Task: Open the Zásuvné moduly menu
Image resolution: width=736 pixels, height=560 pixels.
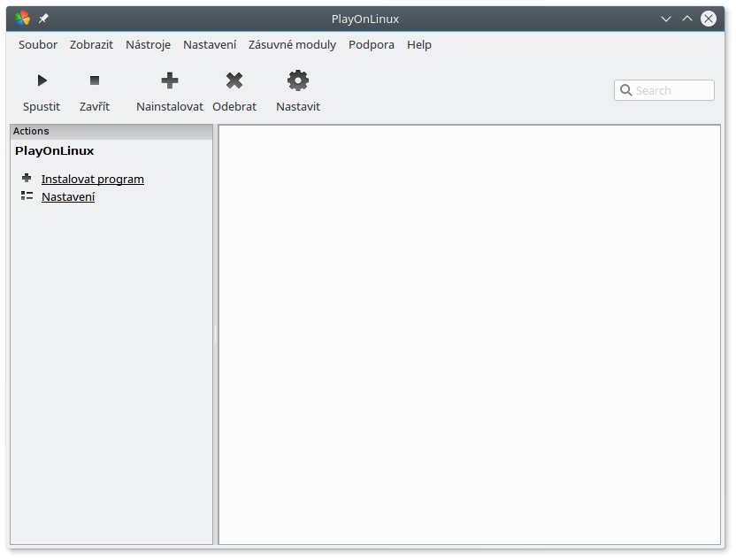Action: pos(292,44)
